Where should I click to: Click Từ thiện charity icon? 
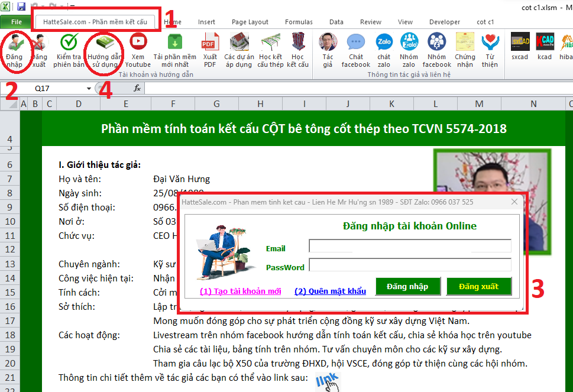(490, 50)
